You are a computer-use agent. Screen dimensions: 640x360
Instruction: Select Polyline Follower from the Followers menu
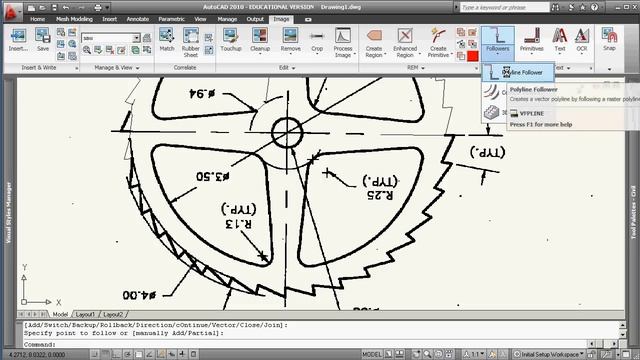(518, 72)
